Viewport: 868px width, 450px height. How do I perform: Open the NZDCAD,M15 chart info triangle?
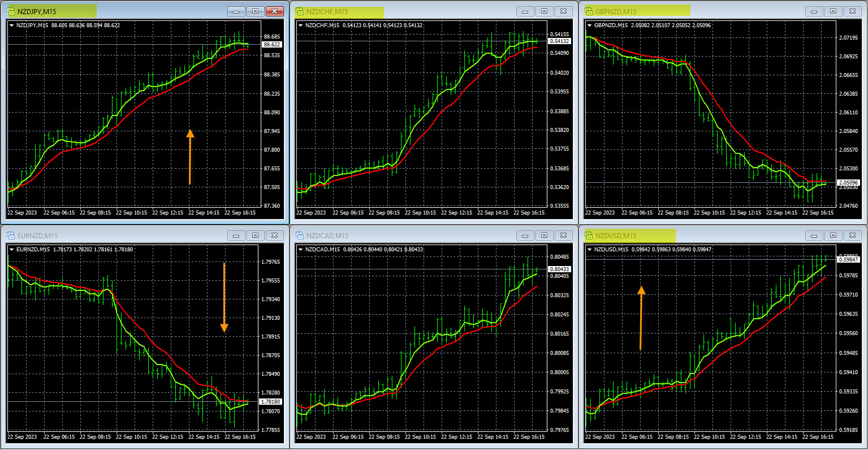[x=301, y=250]
